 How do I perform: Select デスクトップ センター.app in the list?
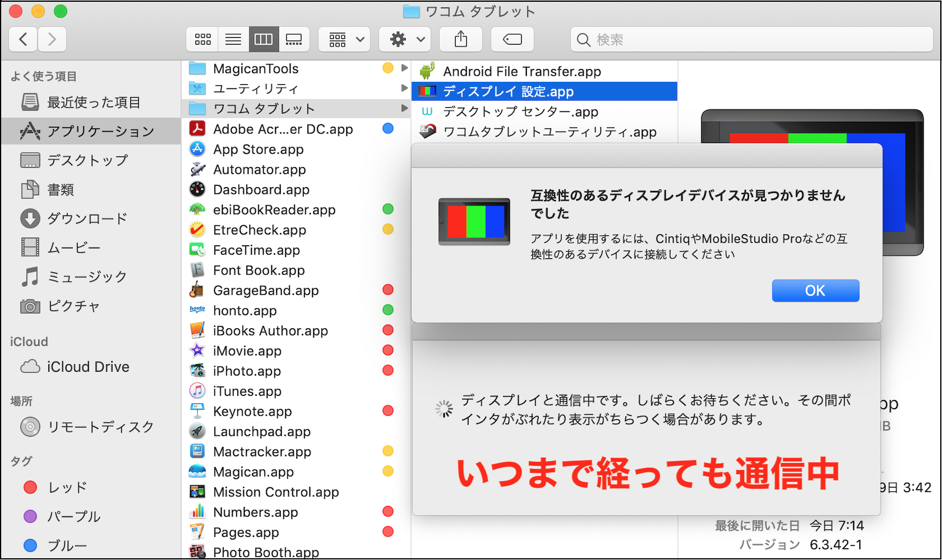(520, 112)
